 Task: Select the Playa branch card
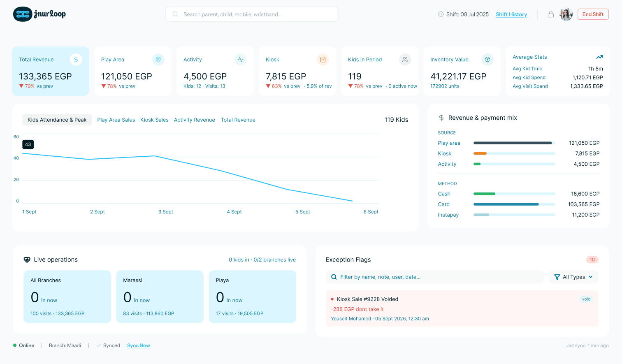click(253, 297)
